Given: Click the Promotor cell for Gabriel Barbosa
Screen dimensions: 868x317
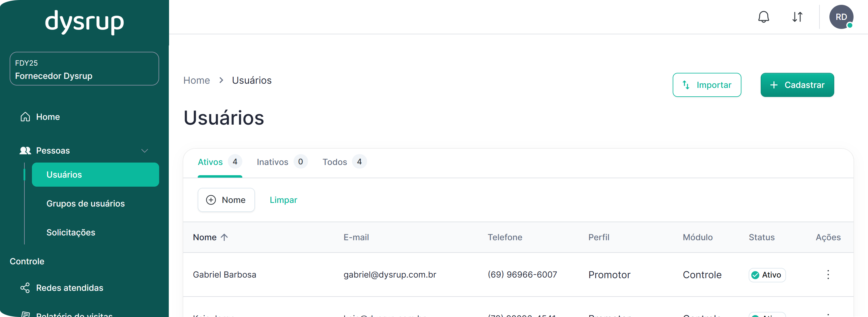Looking at the screenshot, I should (x=609, y=275).
